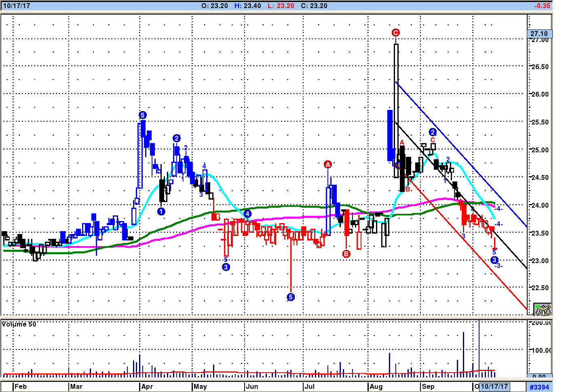Click the red circled A wave marker
566x392 pixels.
pos(328,164)
